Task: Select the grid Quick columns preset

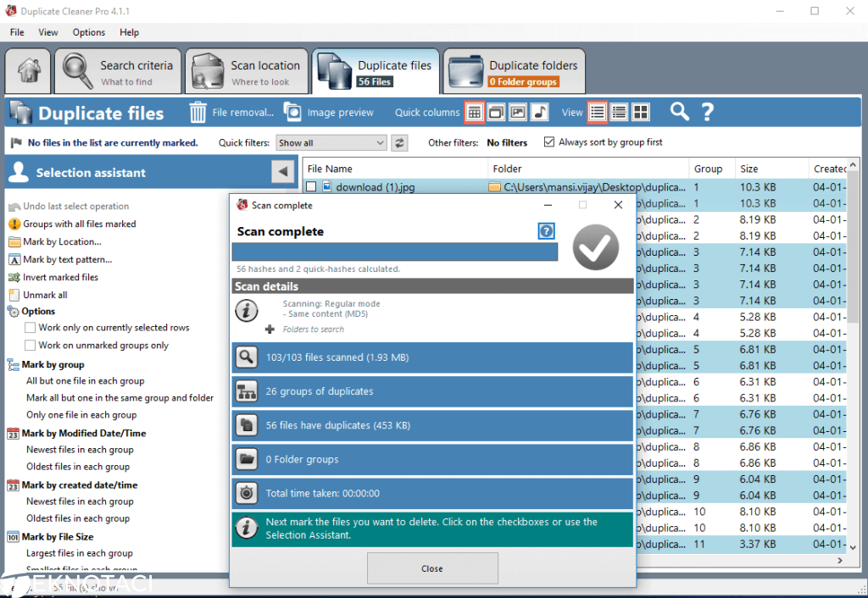Action: (x=475, y=113)
